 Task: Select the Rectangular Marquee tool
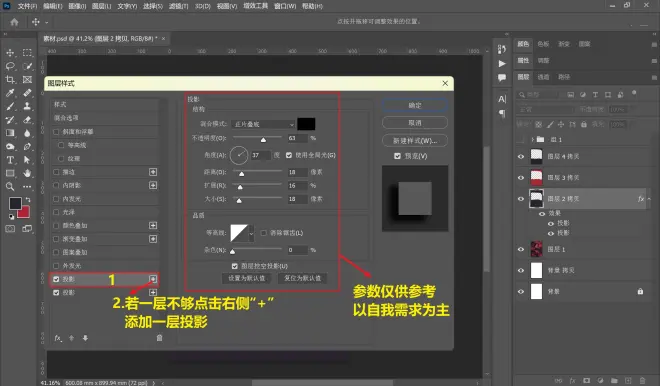(x=27, y=53)
